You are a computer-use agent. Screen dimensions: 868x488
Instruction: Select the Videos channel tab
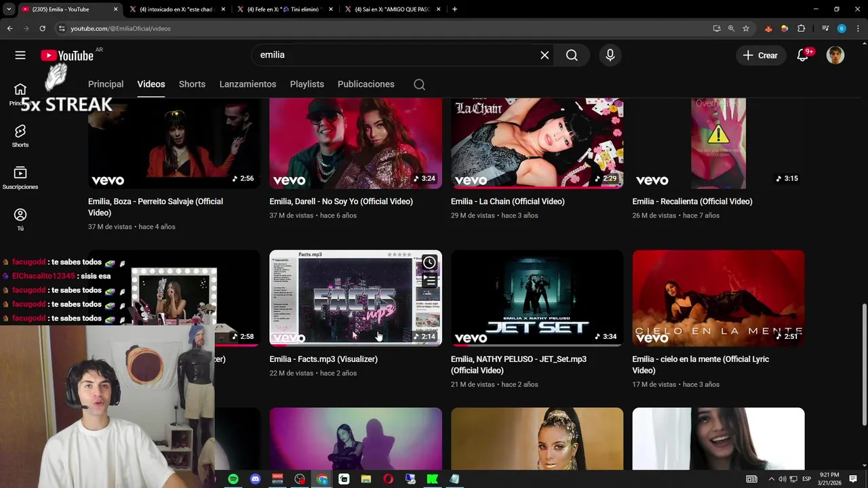click(151, 84)
